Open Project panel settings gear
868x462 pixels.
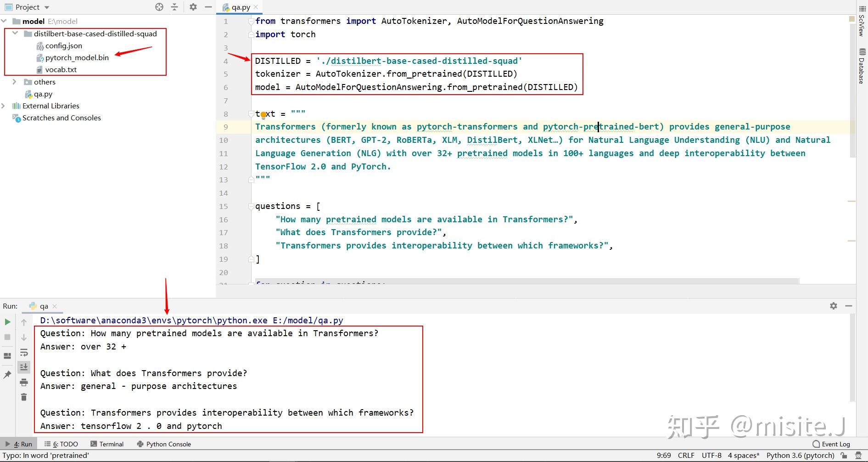click(x=193, y=7)
